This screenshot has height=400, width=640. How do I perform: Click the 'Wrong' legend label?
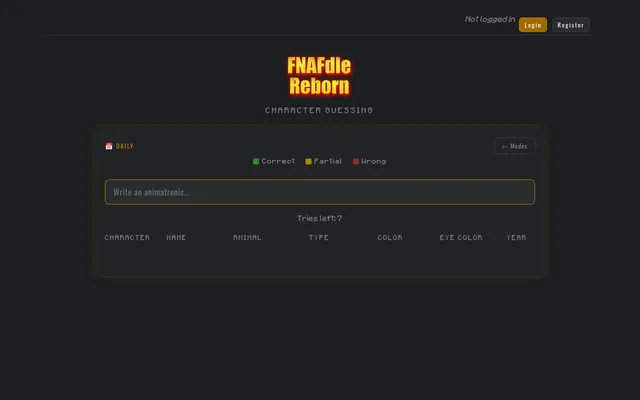(x=373, y=161)
